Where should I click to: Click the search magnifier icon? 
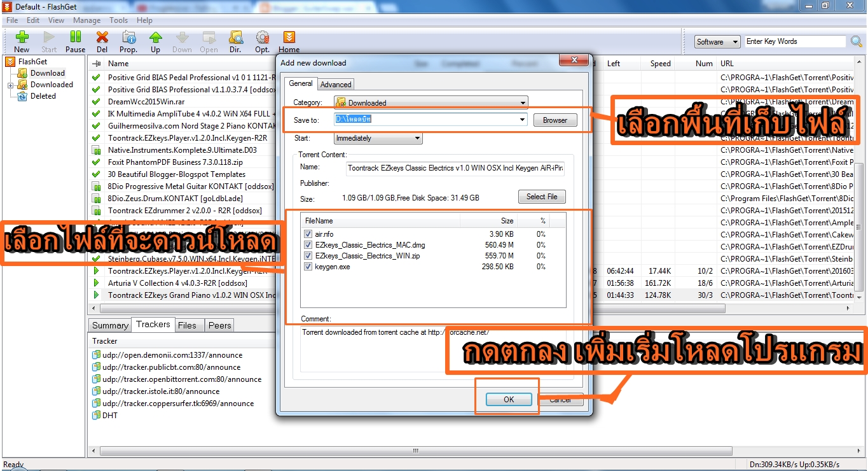coord(857,41)
